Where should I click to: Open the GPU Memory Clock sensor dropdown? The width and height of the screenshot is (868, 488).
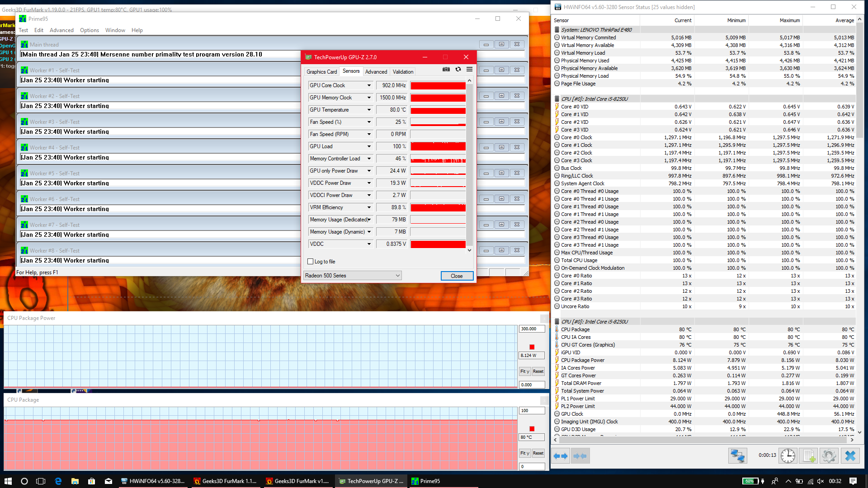tap(369, 98)
